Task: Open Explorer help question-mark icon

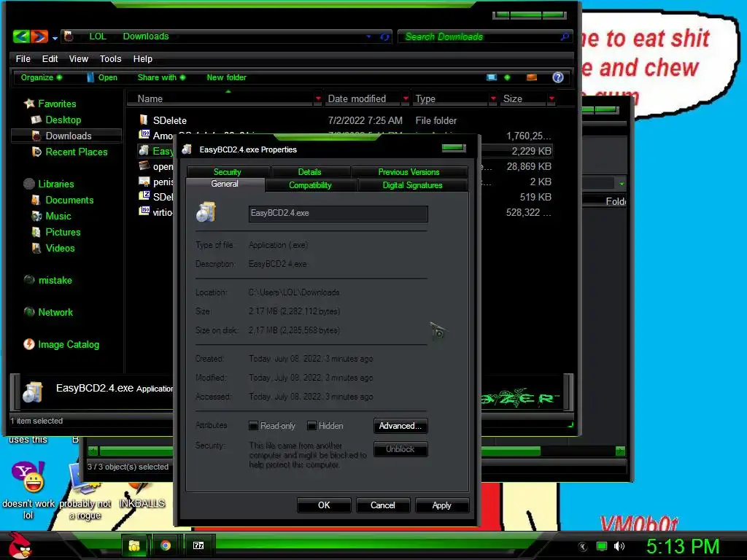Action: 558,77
